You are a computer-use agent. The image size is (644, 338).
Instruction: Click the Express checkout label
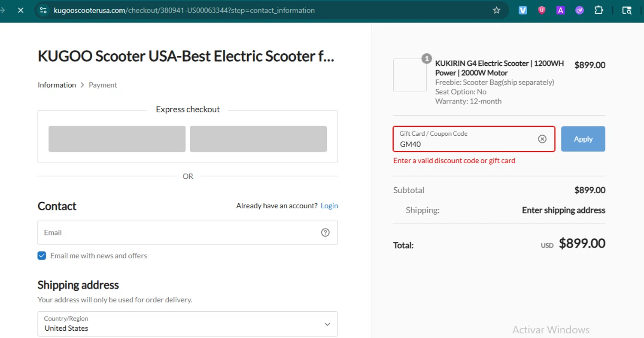tap(188, 110)
